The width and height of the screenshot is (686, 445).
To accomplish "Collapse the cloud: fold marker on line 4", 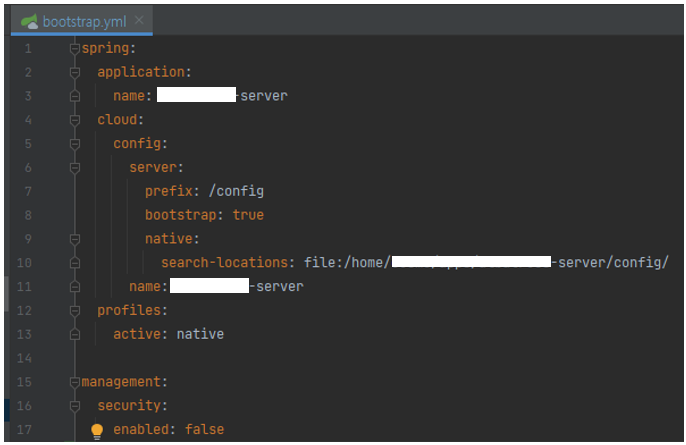I will (x=75, y=120).
